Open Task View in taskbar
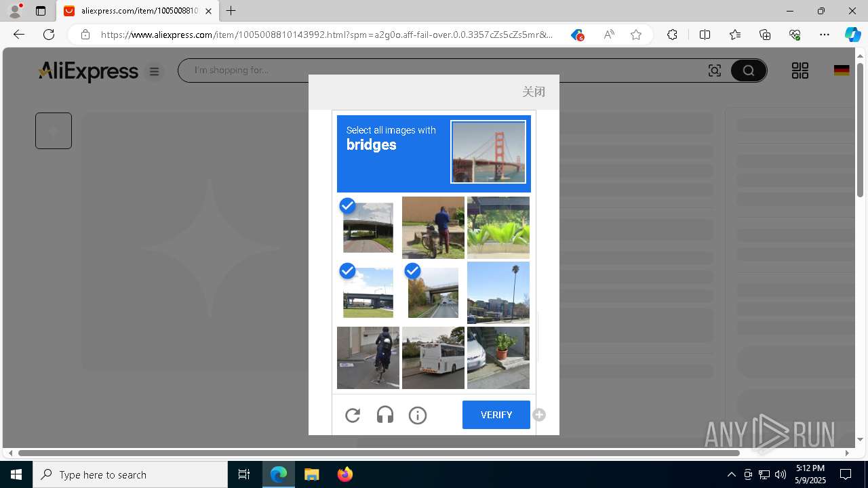The image size is (868, 488). point(244,474)
